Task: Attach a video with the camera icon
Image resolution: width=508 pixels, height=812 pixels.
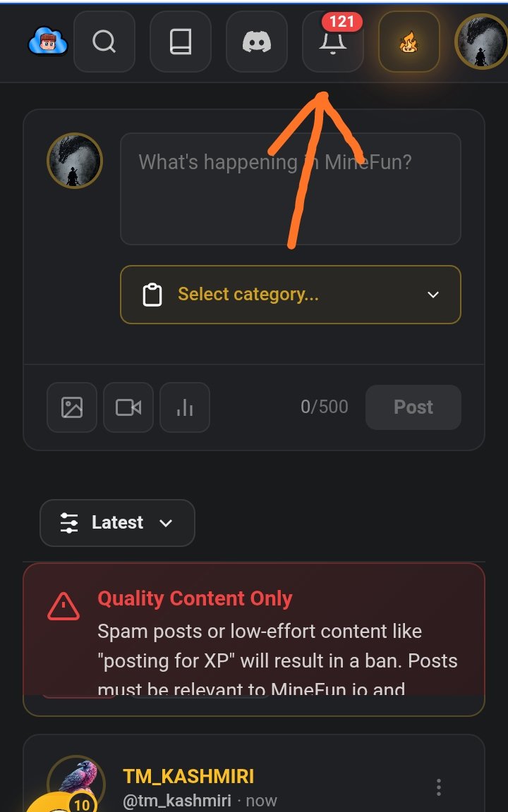Action: tap(128, 407)
